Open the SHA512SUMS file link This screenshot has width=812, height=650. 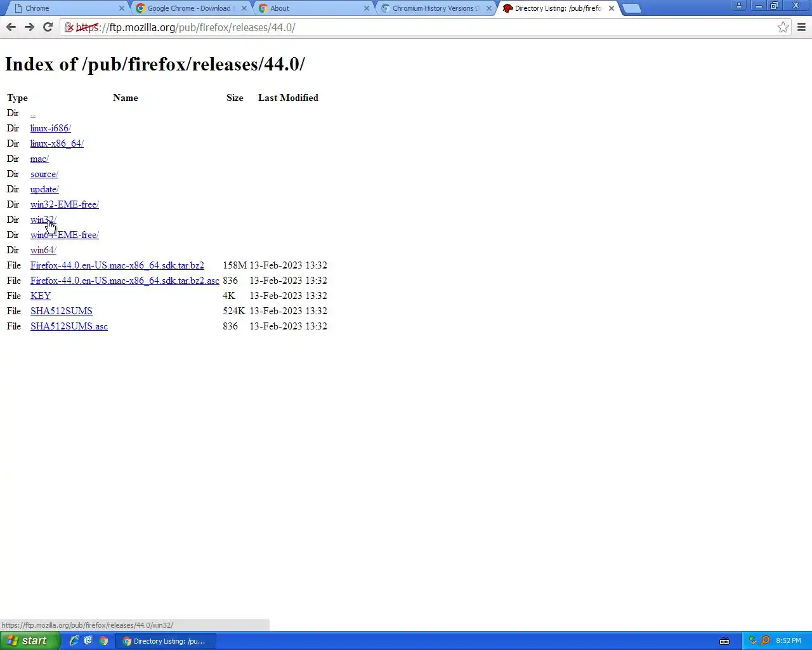click(x=62, y=311)
